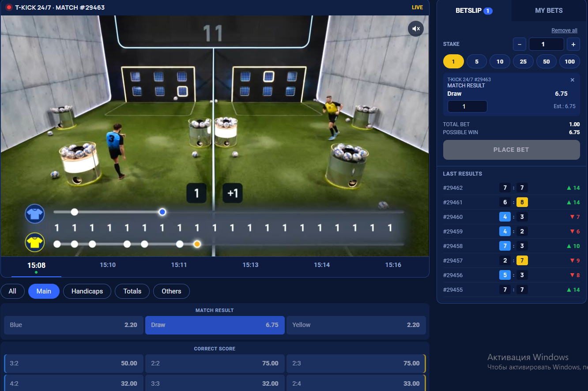588x391 pixels.
Task: Select the 15:16 match time slot
Action: click(x=393, y=265)
